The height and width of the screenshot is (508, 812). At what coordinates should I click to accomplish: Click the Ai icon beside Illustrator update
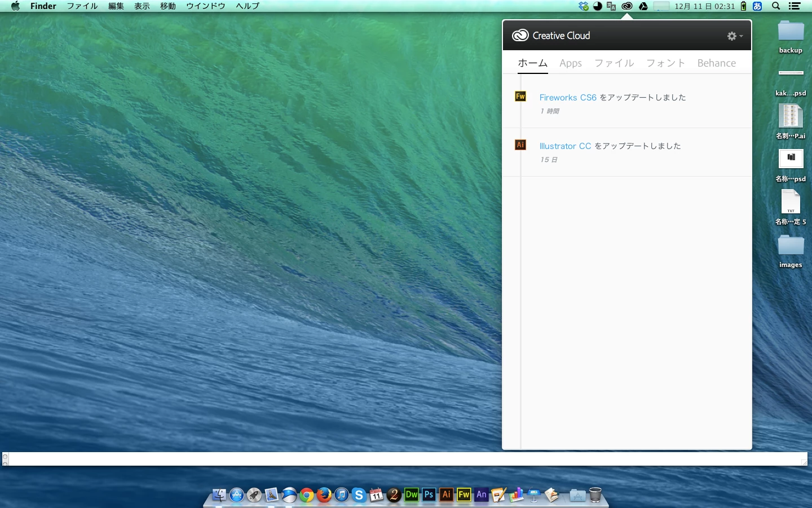520,145
